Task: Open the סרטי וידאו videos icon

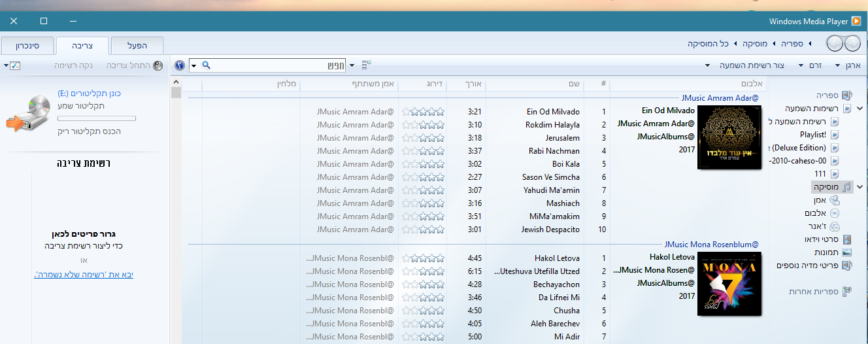Action: point(847,239)
